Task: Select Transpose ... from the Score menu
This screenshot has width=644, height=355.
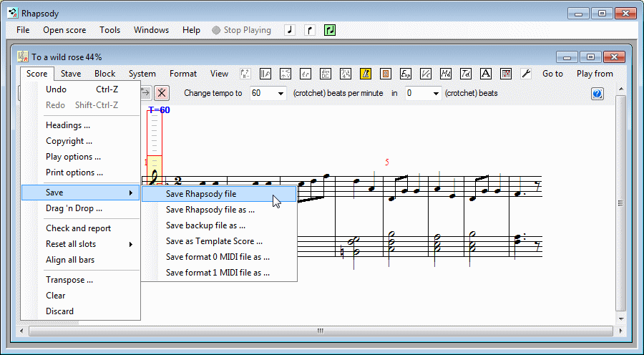Action: [x=69, y=280]
